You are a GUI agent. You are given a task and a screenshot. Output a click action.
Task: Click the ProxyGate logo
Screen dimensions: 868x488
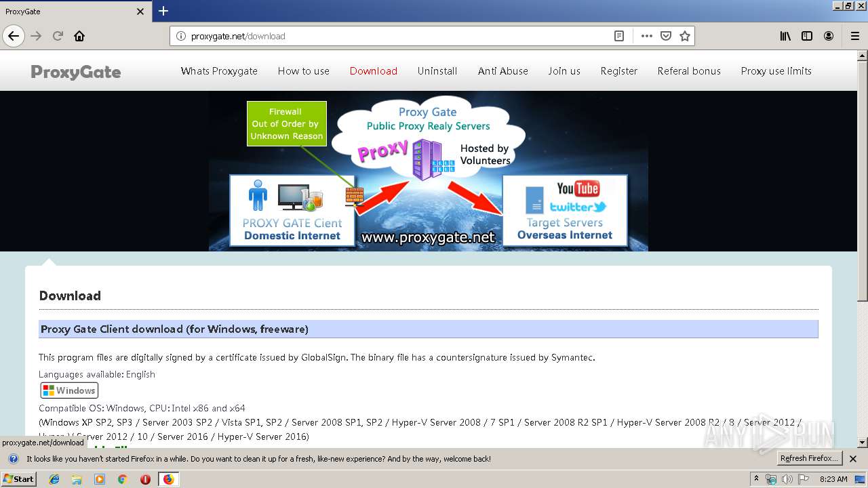pos(76,72)
